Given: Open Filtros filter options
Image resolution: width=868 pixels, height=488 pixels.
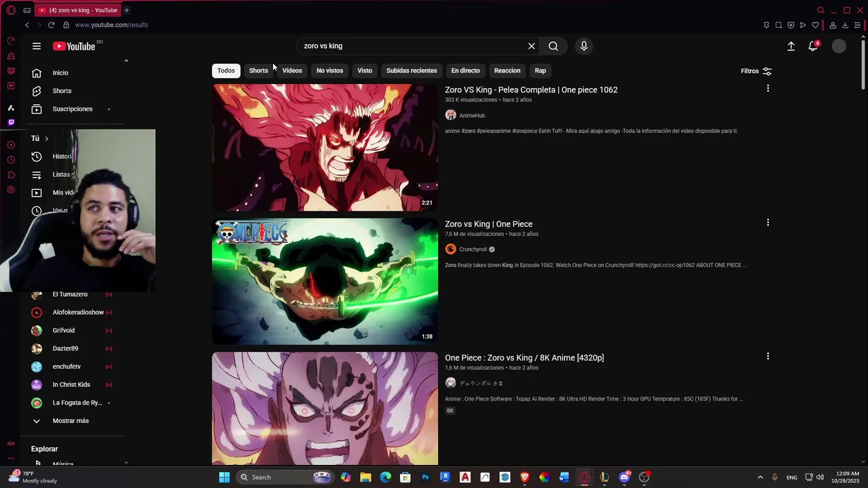Looking at the screenshot, I should [x=756, y=71].
